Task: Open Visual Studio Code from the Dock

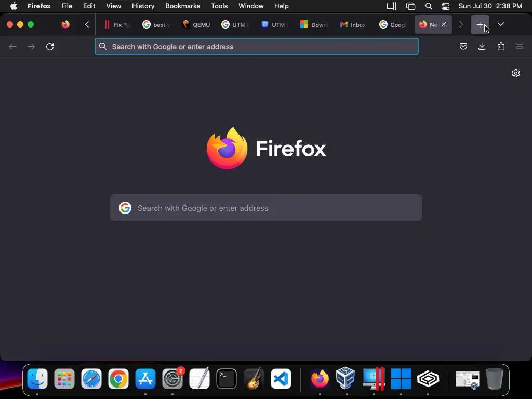Action: [x=281, y=379]
